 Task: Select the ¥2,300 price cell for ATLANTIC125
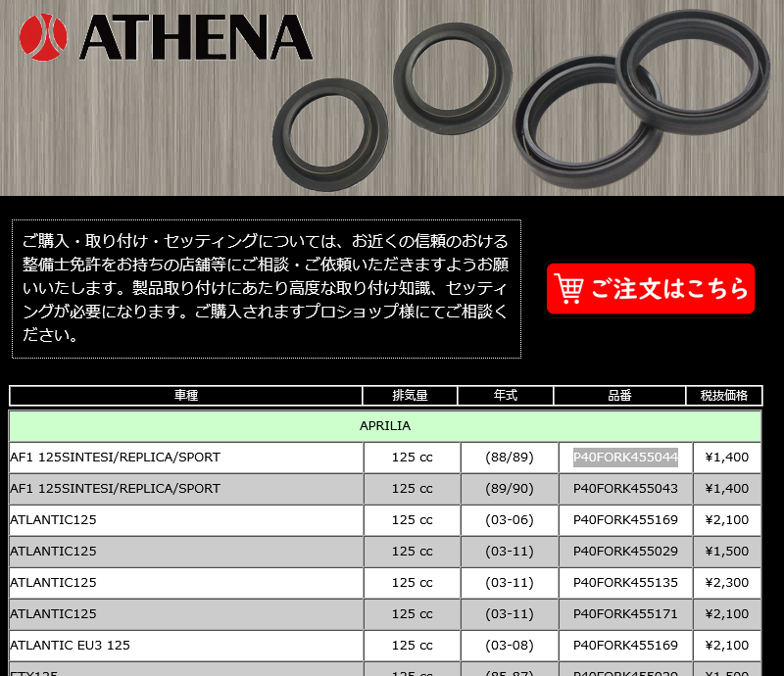point(724,582)
